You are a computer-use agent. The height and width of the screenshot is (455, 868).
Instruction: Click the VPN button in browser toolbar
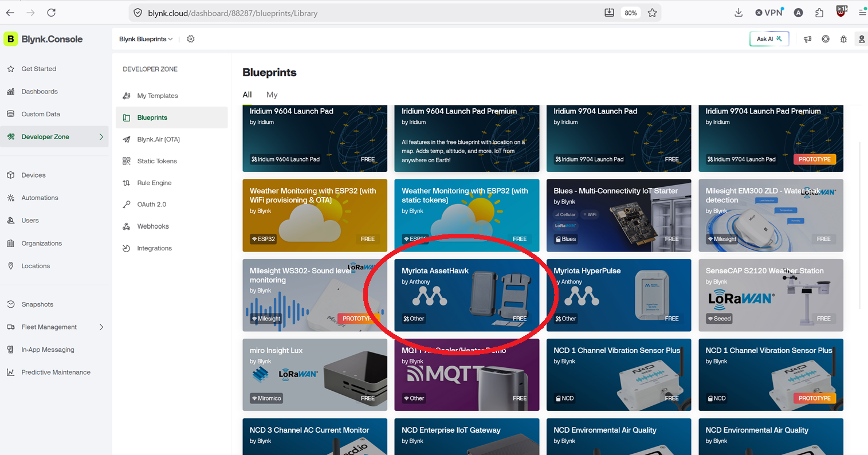coord(769,13)
